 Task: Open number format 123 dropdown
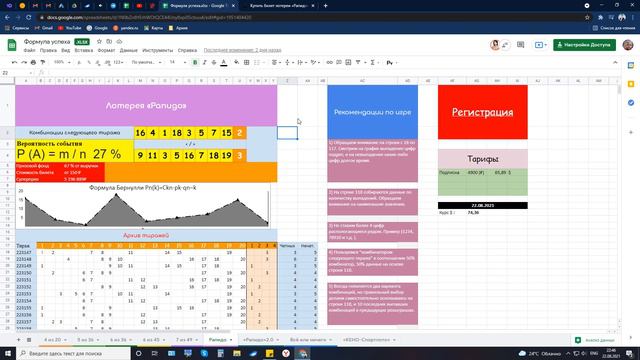(119, 62)
